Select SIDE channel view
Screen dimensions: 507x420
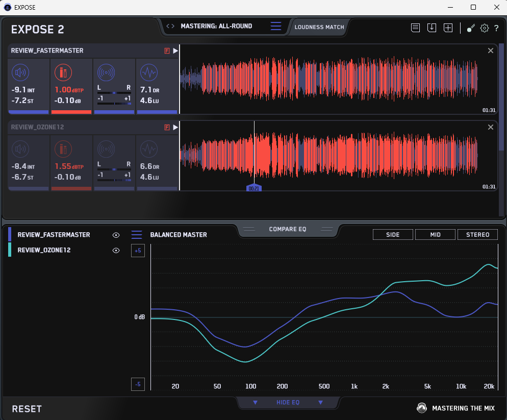click(393, 235)
